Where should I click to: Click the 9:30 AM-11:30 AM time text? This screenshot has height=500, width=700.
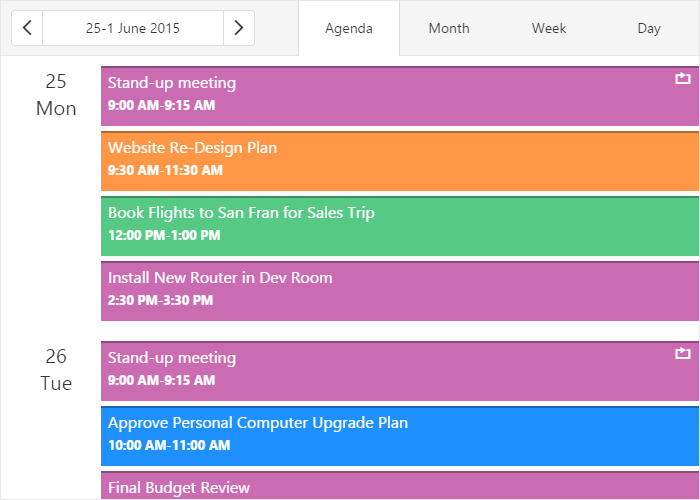pos(165,171)
